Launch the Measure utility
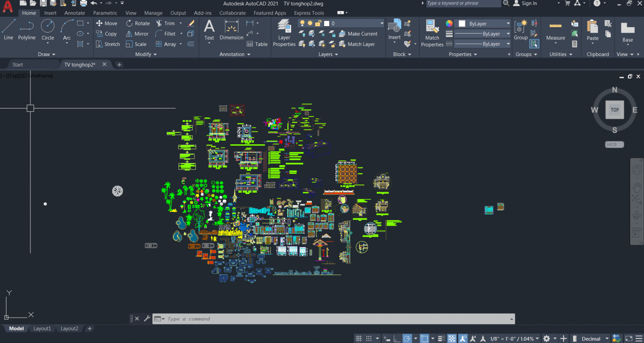Image resolution: width=644 pixels, height=343 pixels. click(x=555, y=31)
